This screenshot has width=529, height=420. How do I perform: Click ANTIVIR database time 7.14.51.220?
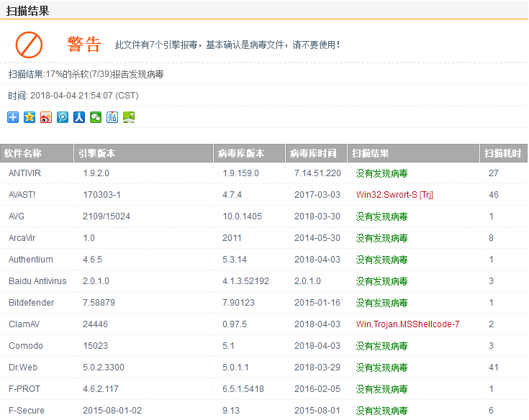pos(317,173)
